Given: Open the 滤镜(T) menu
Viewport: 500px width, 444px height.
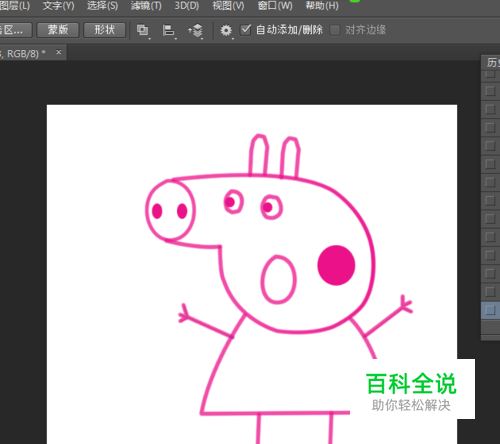Looking at the screenshot, I should [x=146, y=6].
